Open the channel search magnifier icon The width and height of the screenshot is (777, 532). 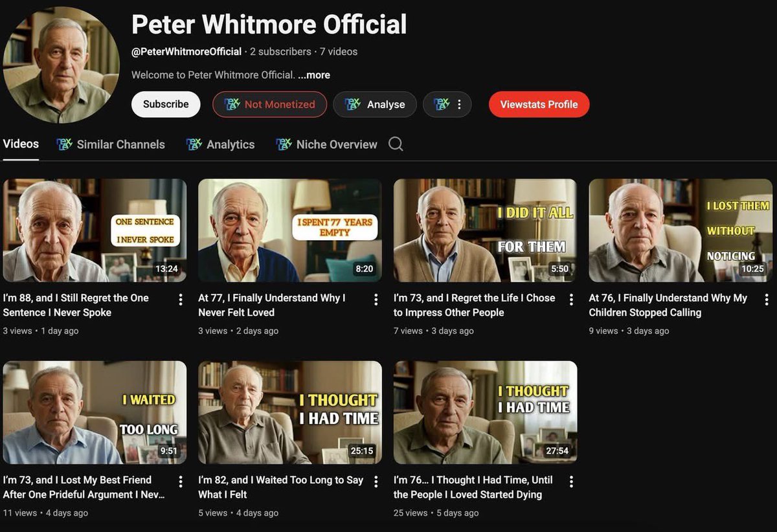[x=396, y=144]
